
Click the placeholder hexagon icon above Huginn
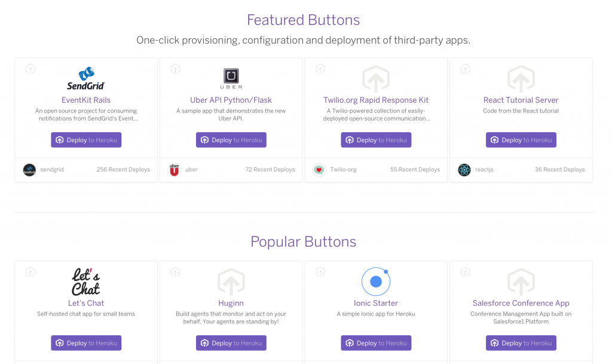(x=231, y=282)
